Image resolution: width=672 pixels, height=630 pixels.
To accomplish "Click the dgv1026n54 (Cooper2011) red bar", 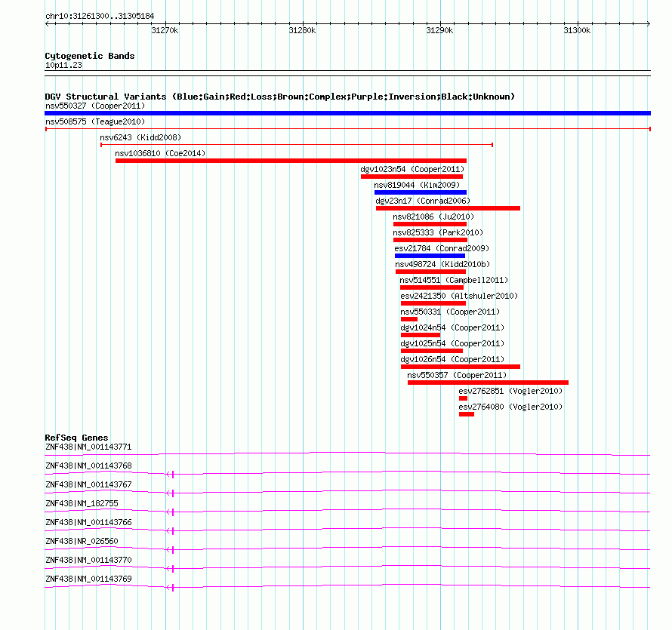I will pyautogui.click(x=461, y=367).
